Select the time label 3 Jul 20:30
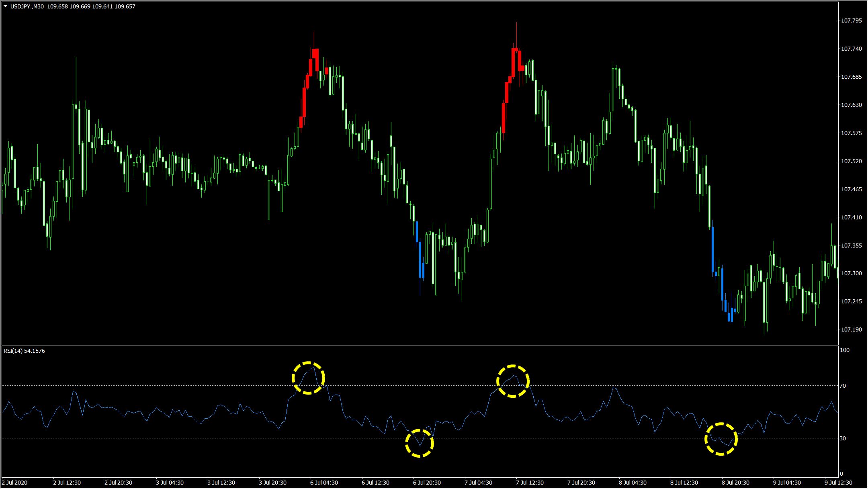868x489 pixels. coord(272,483)
